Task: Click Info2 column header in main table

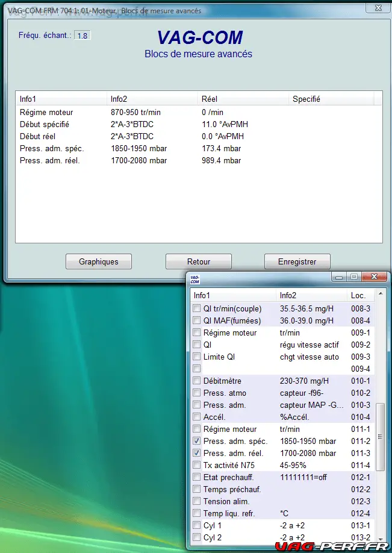Action: coord(152,99)
